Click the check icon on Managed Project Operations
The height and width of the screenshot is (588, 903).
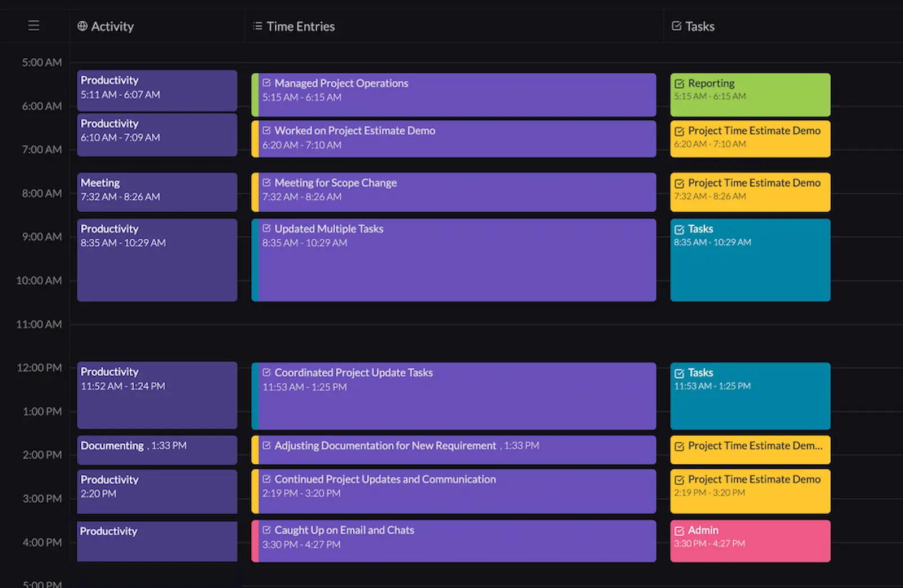(x=266, y=82)
